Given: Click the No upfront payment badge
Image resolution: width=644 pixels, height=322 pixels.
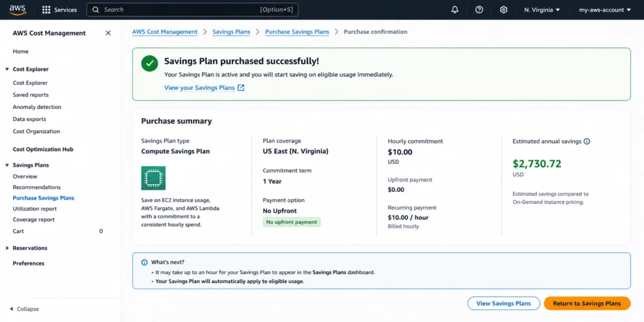Looking at the screenshot, I should tap(292, 222).
